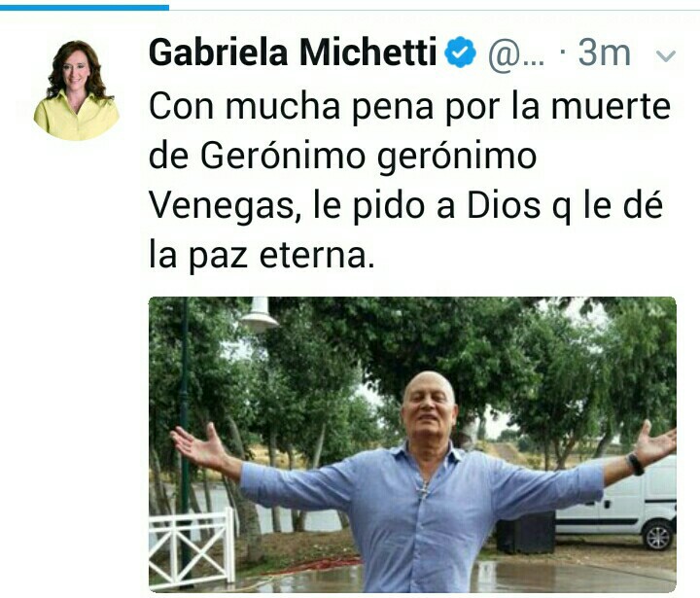Open the tweet via 3m timestamp

[605, 53]
